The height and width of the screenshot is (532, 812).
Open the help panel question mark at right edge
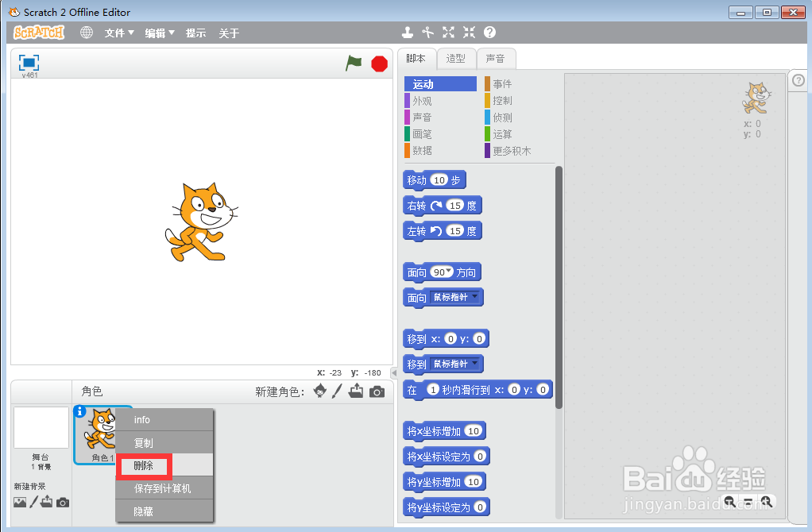(x=798, y=80)
